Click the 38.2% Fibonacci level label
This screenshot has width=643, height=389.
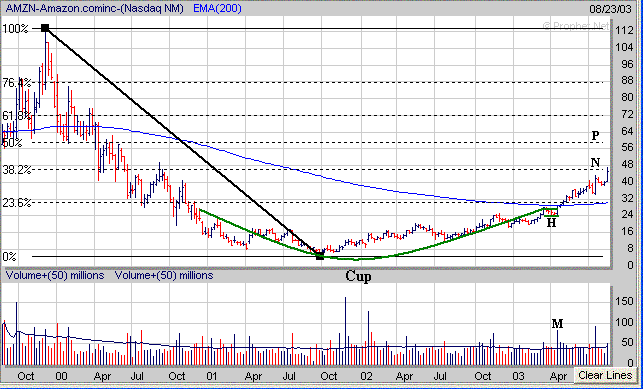16,169
